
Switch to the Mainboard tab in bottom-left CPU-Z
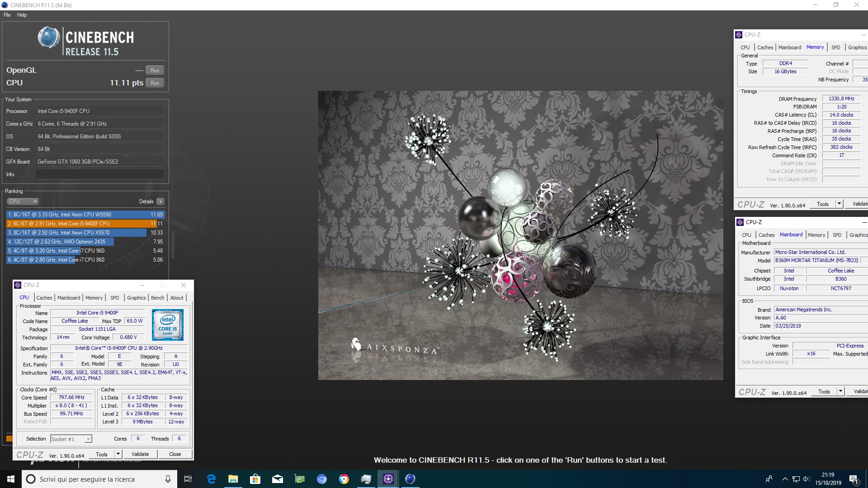tap(69, 298)
